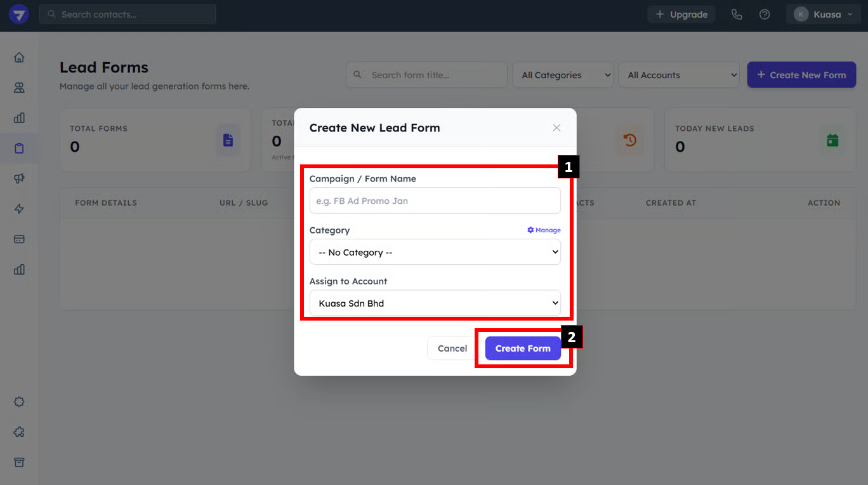This screenshot has width=868, height=485.
Task: Close the Create New Lead Form dialog
Action: point(556,128)
